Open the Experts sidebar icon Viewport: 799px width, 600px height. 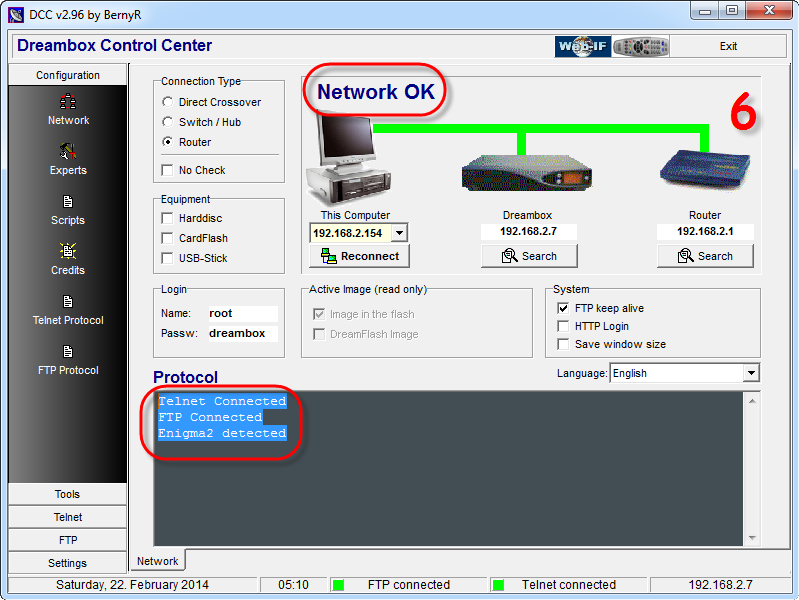[68, 151]
